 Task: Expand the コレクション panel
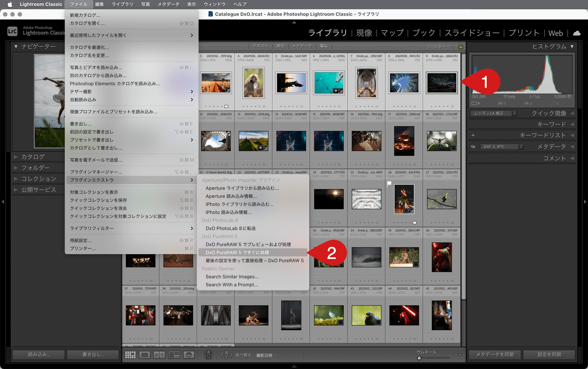click(16, 179)
